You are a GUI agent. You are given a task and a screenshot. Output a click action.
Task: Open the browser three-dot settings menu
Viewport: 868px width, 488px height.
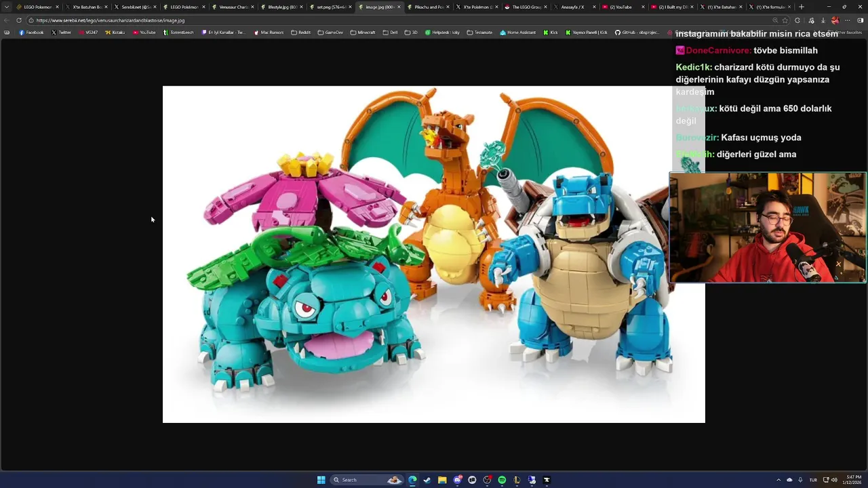[847, 20]
